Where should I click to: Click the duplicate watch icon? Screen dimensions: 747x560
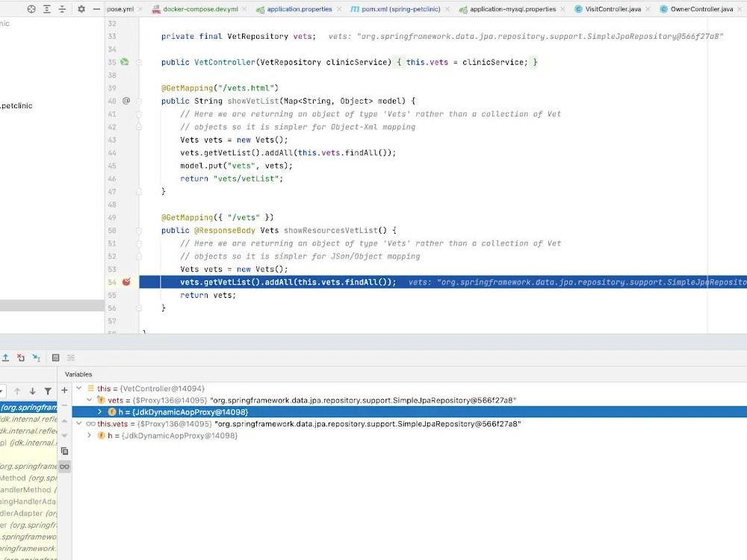click(x=64, y=451)
